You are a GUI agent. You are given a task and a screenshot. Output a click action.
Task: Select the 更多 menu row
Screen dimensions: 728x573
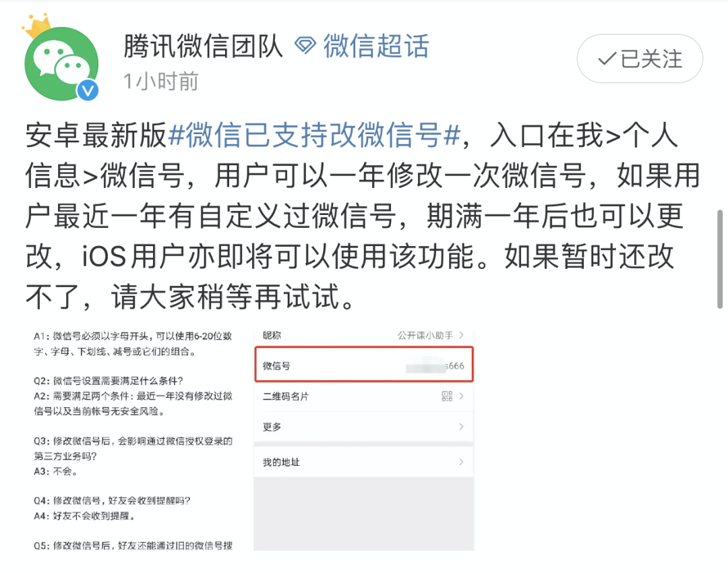363,427
